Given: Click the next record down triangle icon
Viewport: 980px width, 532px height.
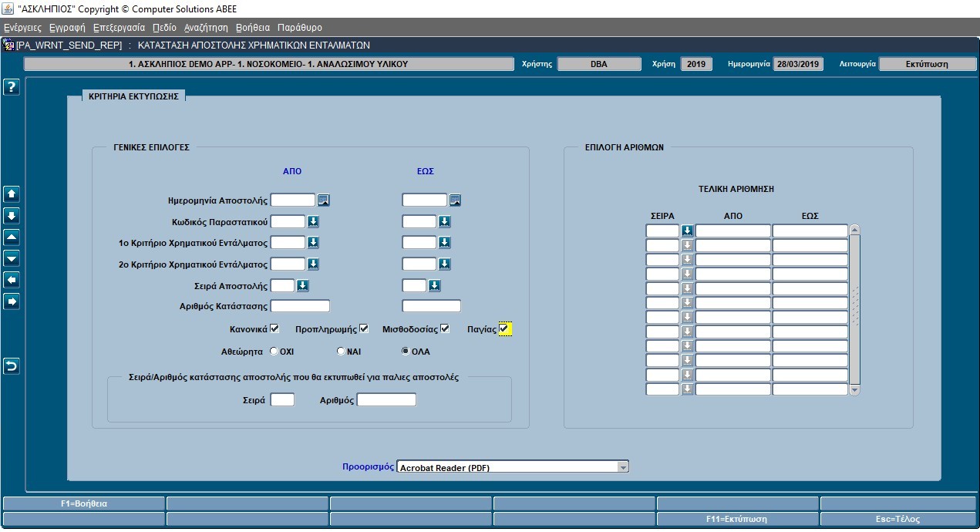Looking at the screenshot, I should tap(12, 259).
